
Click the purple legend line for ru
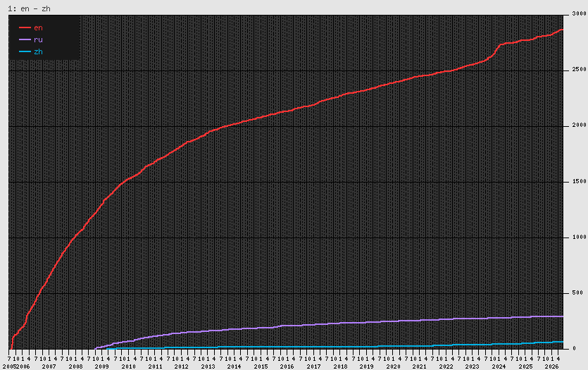click(25, 39)
